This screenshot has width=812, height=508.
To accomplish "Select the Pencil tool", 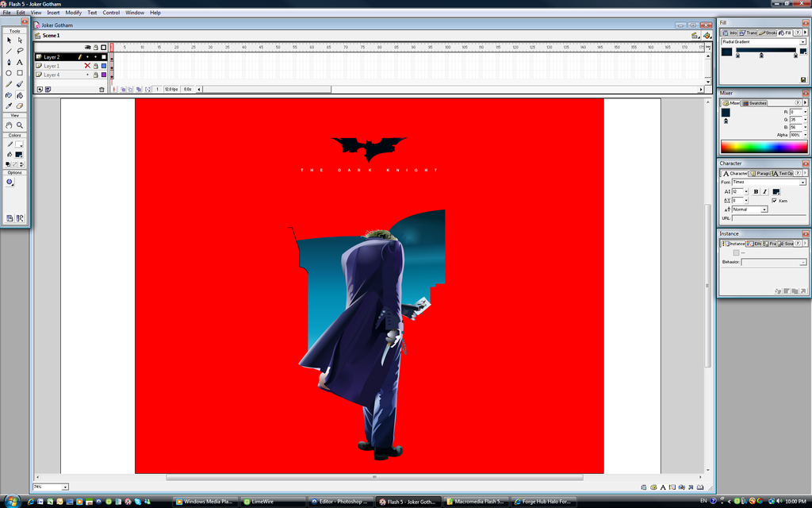I will click(9, 84).
